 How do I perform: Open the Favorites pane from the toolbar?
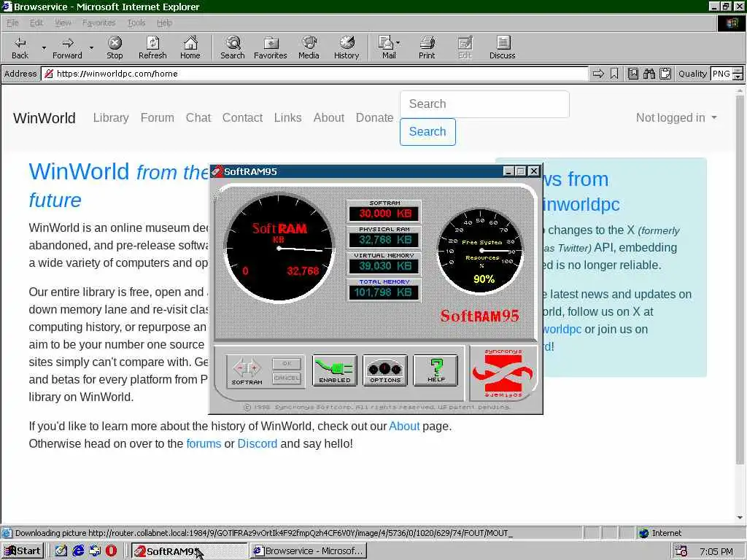click(270, 47)
